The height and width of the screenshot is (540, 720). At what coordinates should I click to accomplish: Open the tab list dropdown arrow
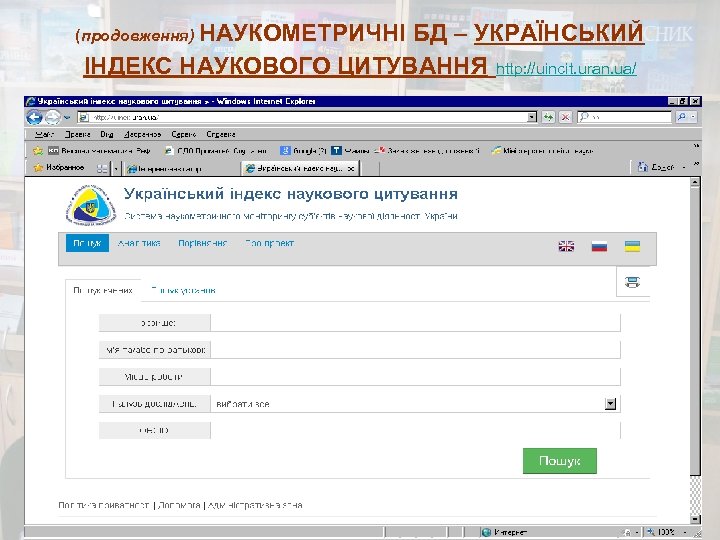tap(116, 169)
